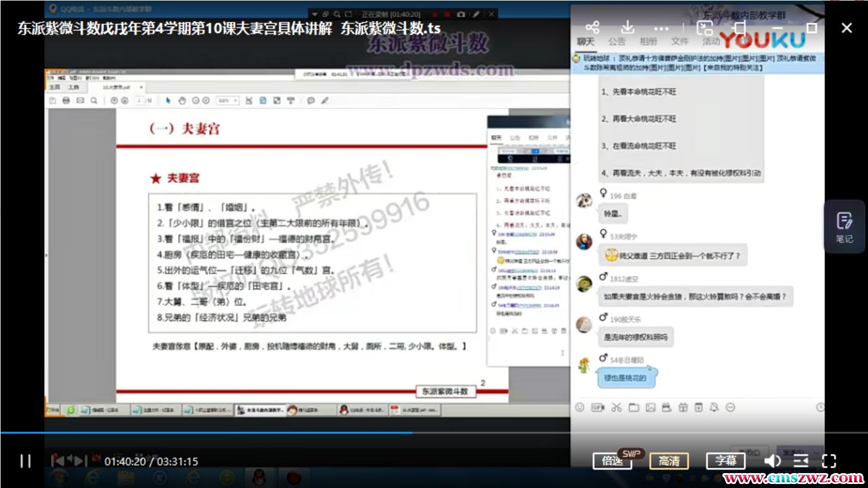The width and height of the screenshot is (868, 488).
Task: Select the 聊天 tab in the chat panel
Action: coord(586,42)
